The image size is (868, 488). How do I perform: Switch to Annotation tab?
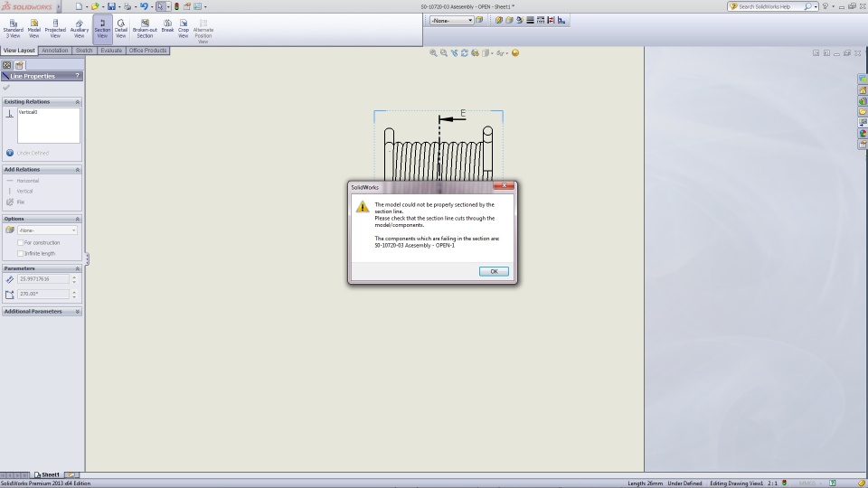[x=55, y=51]
